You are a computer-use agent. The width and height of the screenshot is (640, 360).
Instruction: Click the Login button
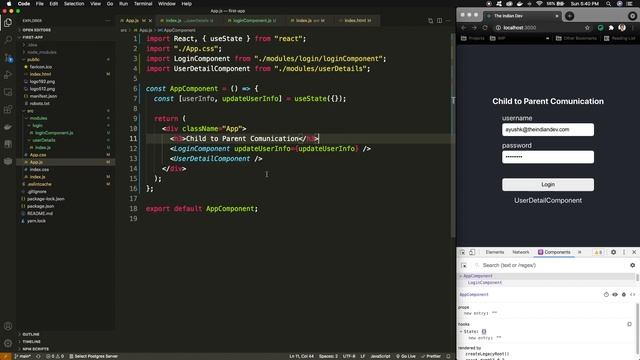548,184
